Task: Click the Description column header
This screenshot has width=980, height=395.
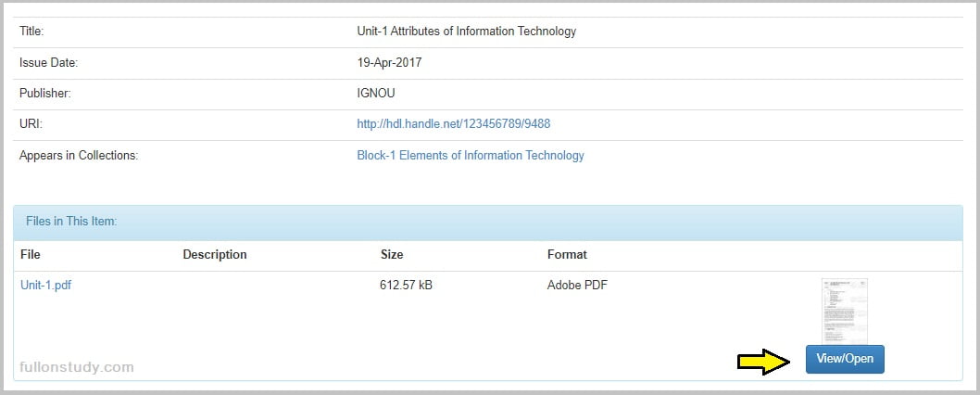Action: pyautogui.click(x=214, y=254)
